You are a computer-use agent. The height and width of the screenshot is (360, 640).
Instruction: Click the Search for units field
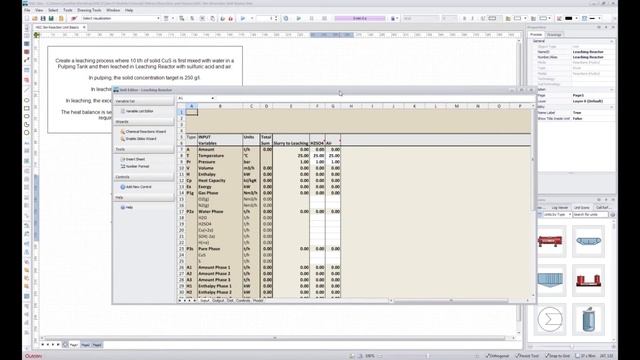(590, 214)
